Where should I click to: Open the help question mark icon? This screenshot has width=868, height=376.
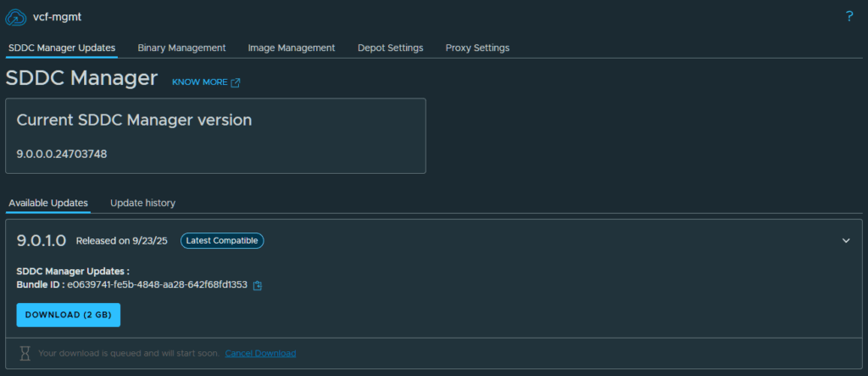click(849, 17)
